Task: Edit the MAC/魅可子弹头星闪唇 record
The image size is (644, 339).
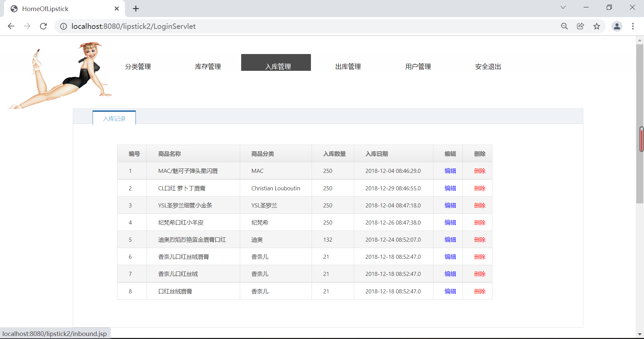Action: 450,171
